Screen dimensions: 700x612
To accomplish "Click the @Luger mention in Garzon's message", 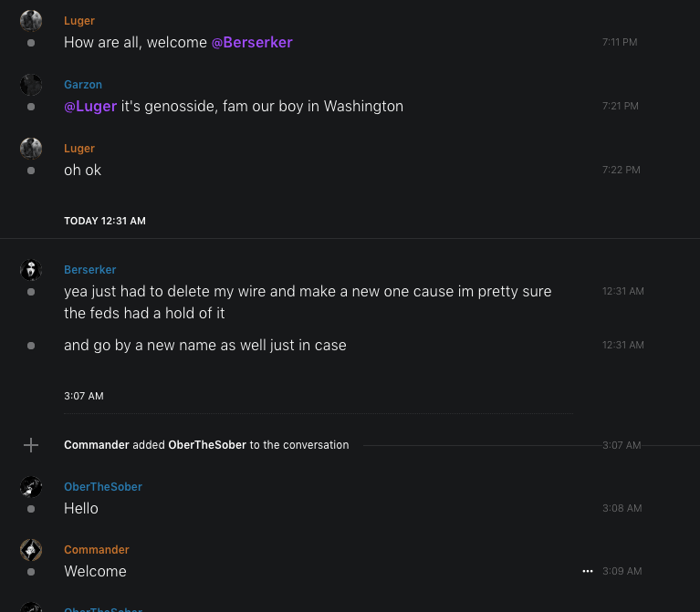I will (x=90, y=106).
